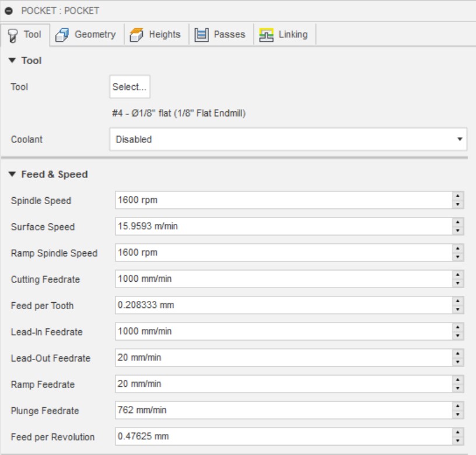Switch to the Passes tab

[x=221, y=34]
